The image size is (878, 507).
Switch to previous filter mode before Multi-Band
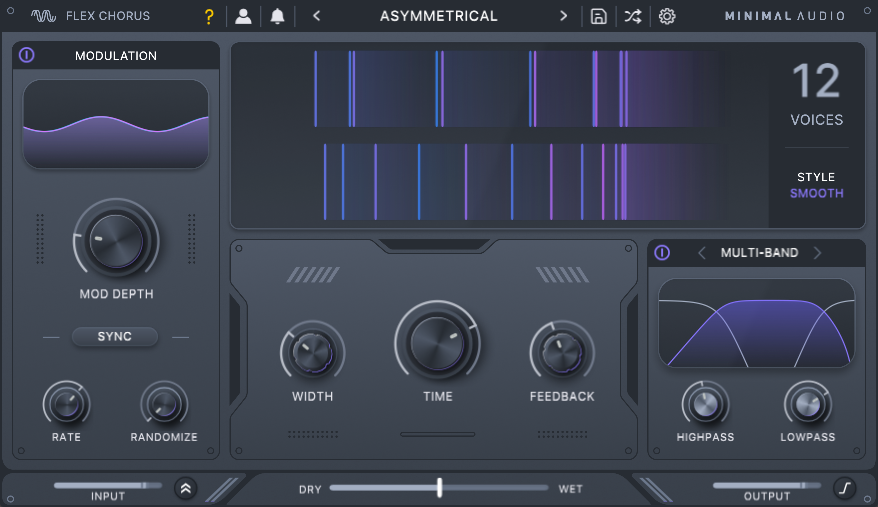point(701,253)
